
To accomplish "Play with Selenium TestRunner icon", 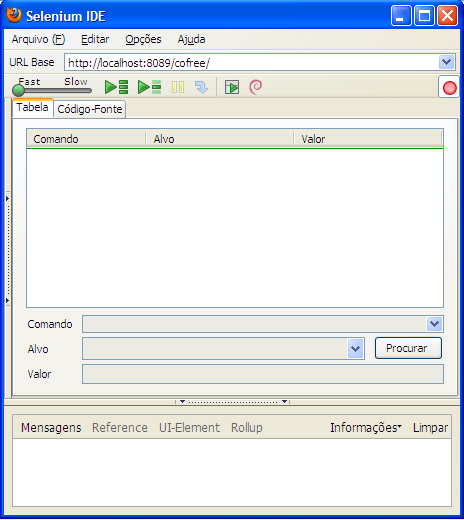I will [232, 87].
